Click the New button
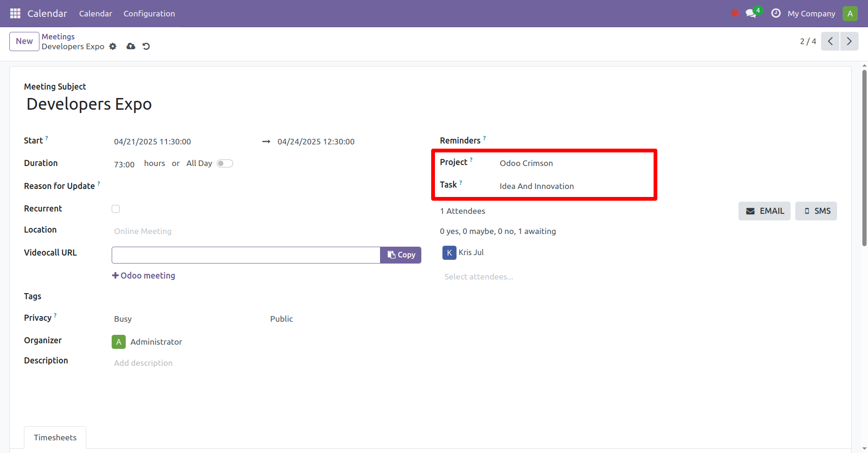This screenshot has height=453, width=868. (x=24, y=41)
